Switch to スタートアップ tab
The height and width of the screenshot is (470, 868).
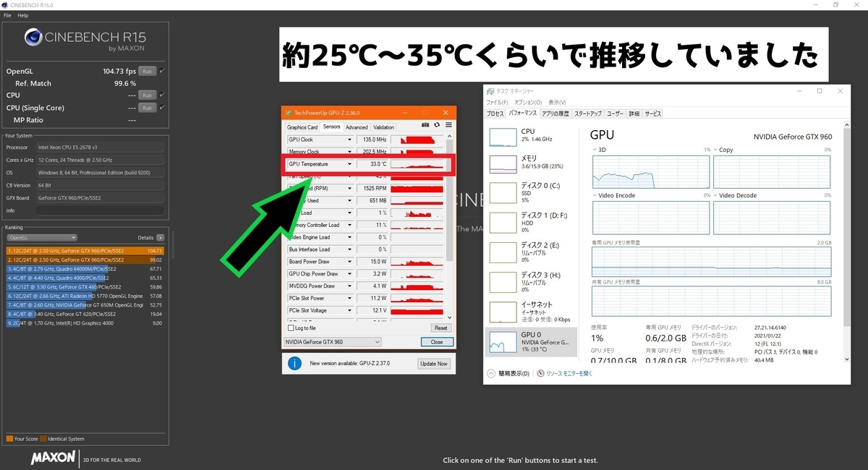[587, 114]
